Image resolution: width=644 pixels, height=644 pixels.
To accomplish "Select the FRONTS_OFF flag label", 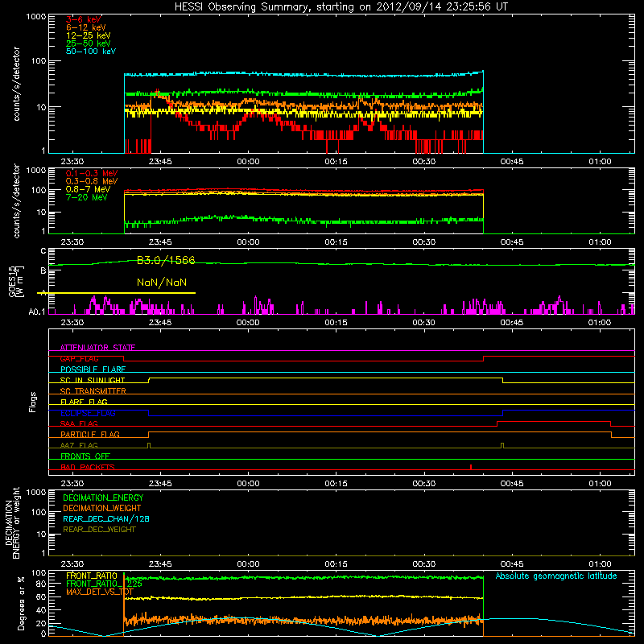I will pos(85,456).
